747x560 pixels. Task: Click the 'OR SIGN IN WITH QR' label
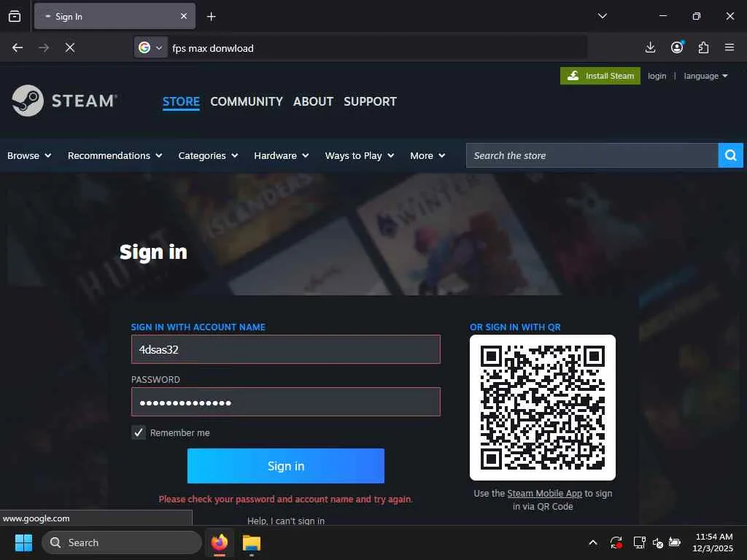pyautogui.click(x=515, y=327)
